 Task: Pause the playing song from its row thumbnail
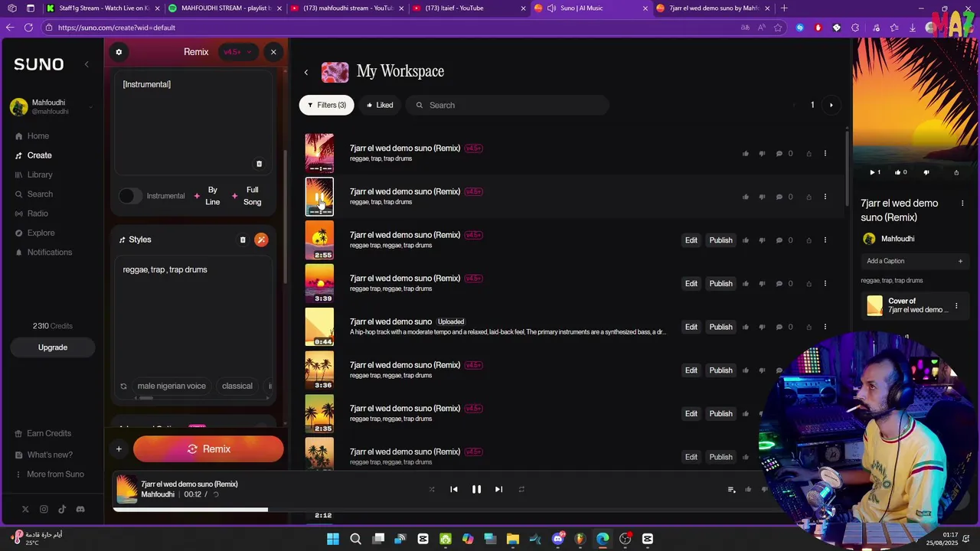319,197
